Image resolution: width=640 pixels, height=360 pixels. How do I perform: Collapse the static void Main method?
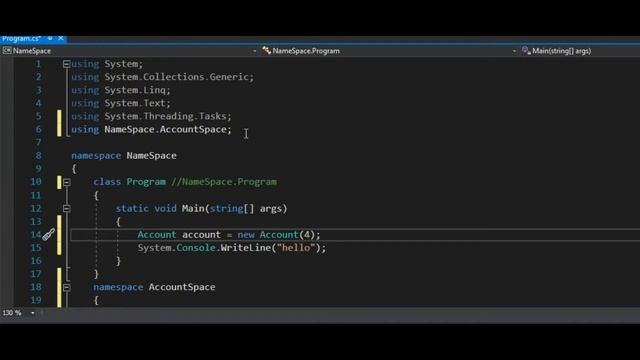[x=67, y=209]
